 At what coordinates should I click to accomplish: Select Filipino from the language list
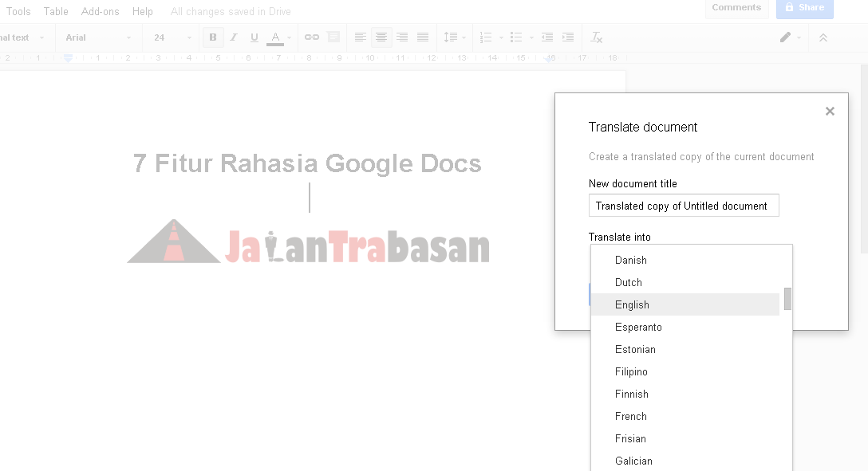[685, 371]
